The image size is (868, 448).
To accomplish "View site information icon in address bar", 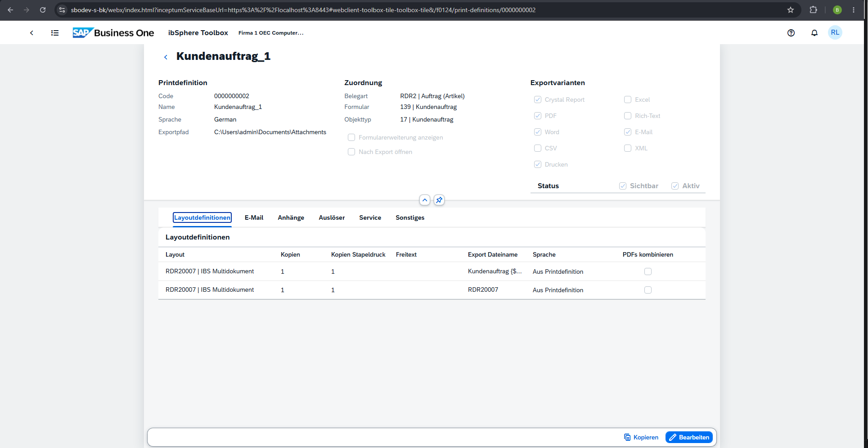I will 62,10.
